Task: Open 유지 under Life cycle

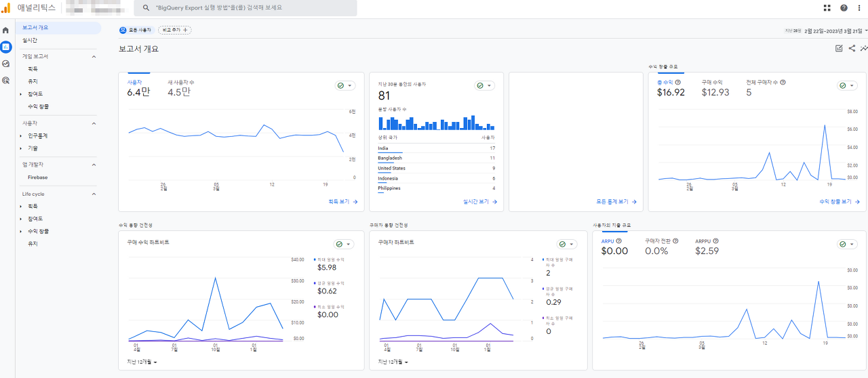Action: tap(33, 243)
